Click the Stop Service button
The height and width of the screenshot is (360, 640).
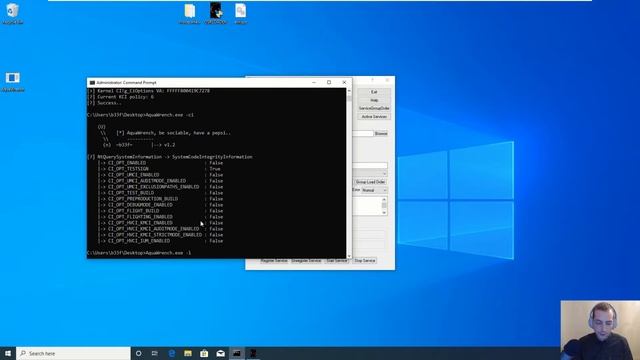coord(364,260)
